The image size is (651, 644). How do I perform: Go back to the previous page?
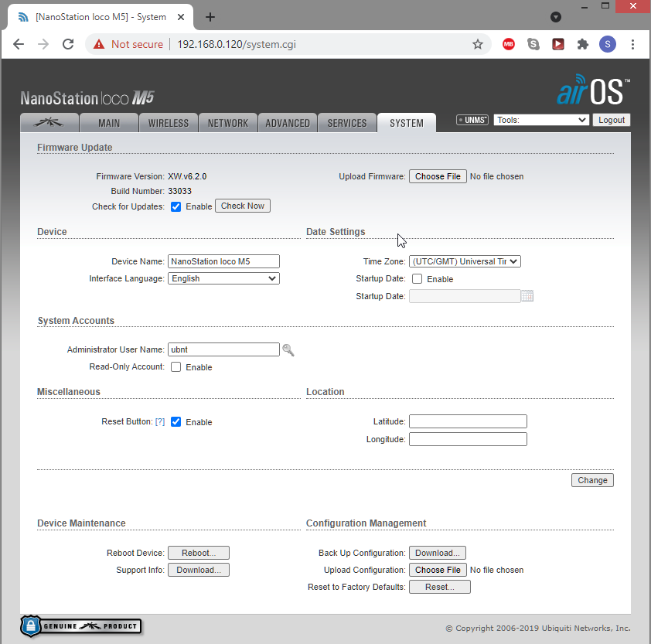click(19, 44)
